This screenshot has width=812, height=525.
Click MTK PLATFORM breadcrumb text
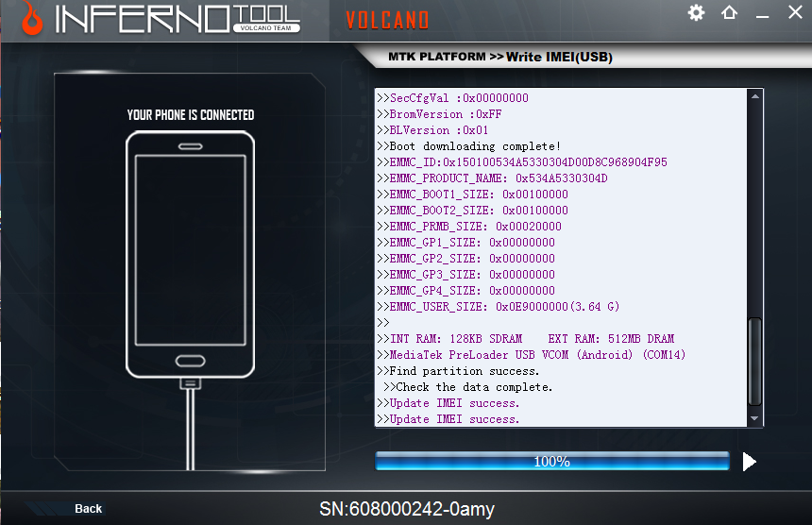point(436,57)
